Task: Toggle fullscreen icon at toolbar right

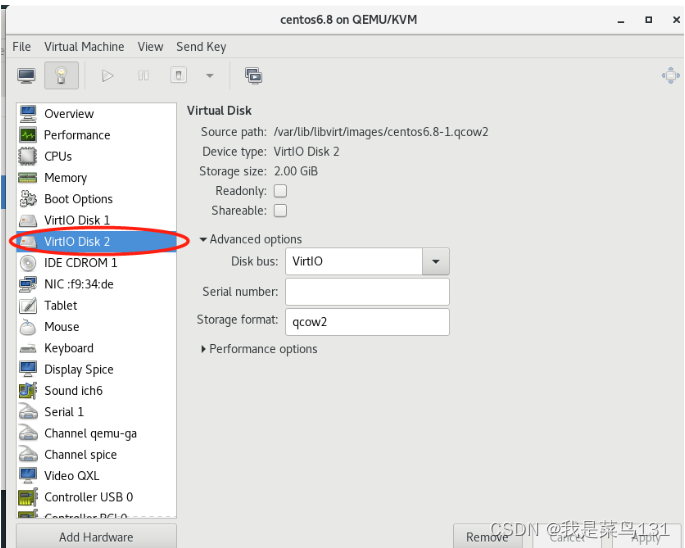Action: pos(671,76)
